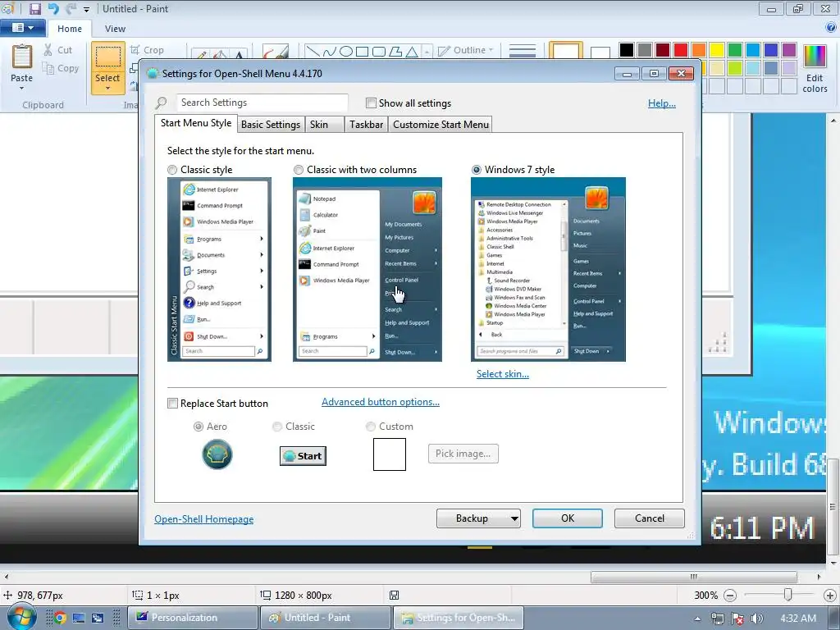Choose the Classic start button radio option
The width and height of the screenshot is (840, 630).
point(277,427)
